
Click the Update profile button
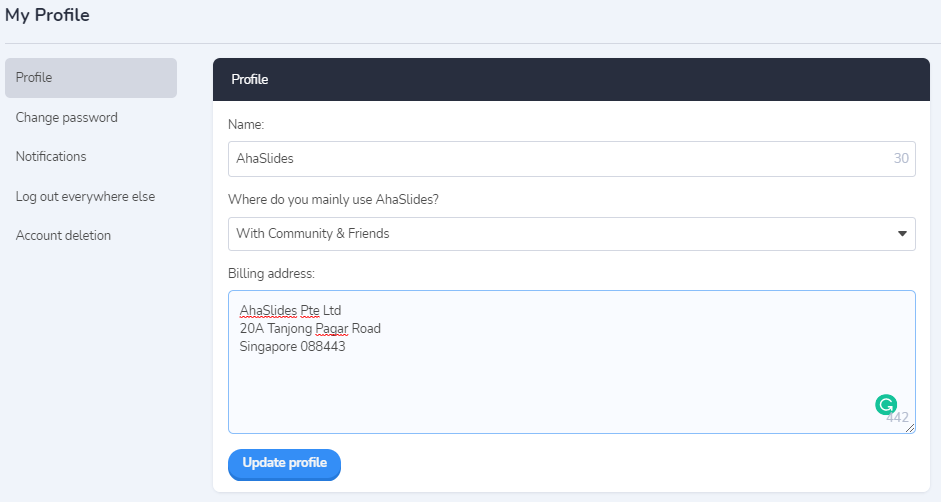tap(284, 464)
